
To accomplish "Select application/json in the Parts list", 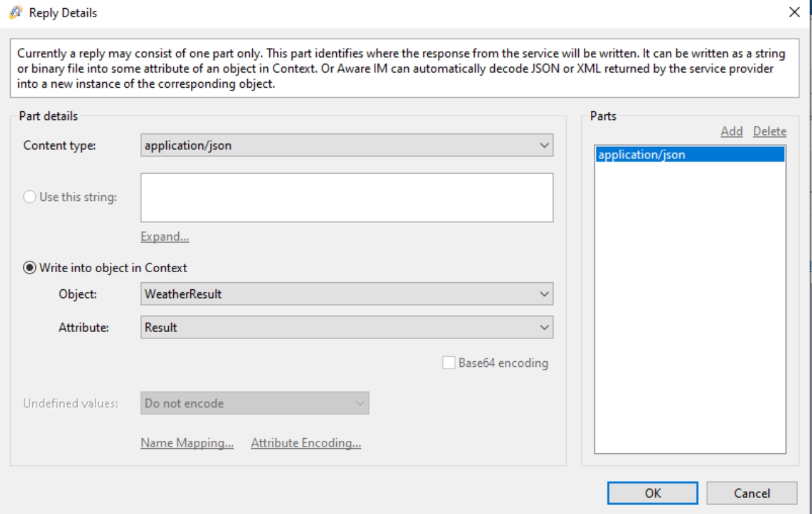I will click(x=690, y=155).
